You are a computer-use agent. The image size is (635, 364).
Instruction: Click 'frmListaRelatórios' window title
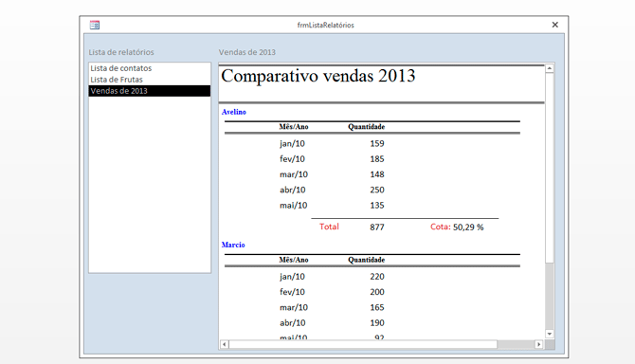[326, 25]
